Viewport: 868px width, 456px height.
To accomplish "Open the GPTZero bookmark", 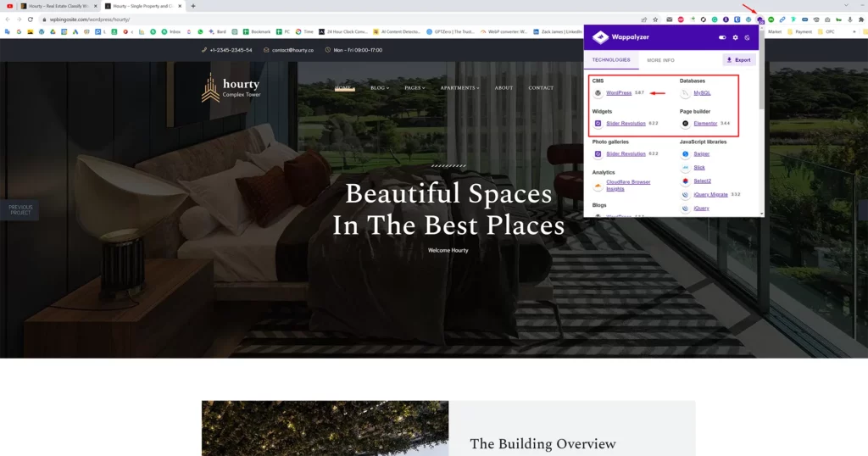I will coord(450,31).
